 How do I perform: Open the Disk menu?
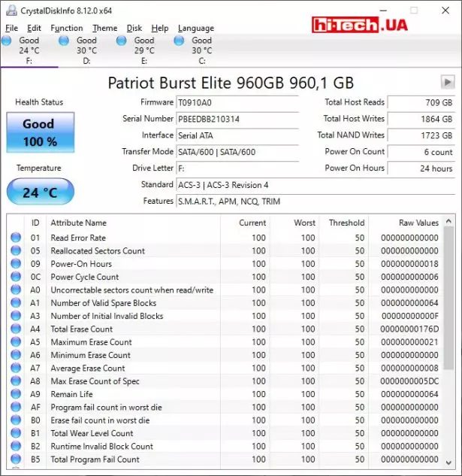134,28
